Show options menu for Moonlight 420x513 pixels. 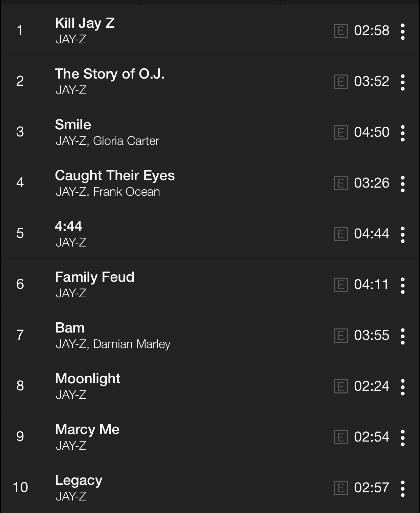(x=402, y=387)
